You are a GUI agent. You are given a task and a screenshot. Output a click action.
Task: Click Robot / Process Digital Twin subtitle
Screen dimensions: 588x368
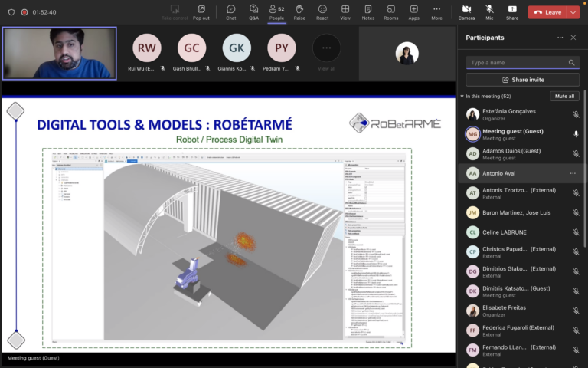(229, 140)
